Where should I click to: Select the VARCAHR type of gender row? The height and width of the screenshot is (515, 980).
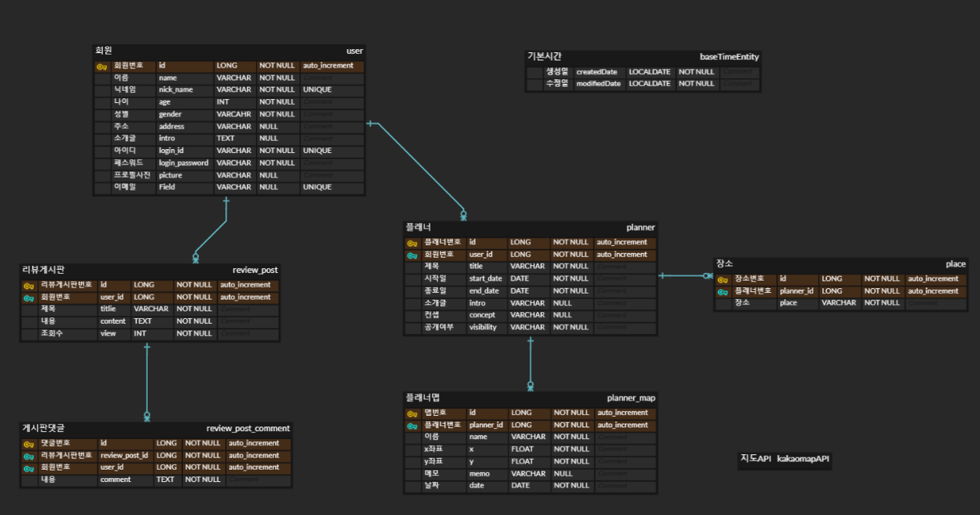tap(234, 115)
